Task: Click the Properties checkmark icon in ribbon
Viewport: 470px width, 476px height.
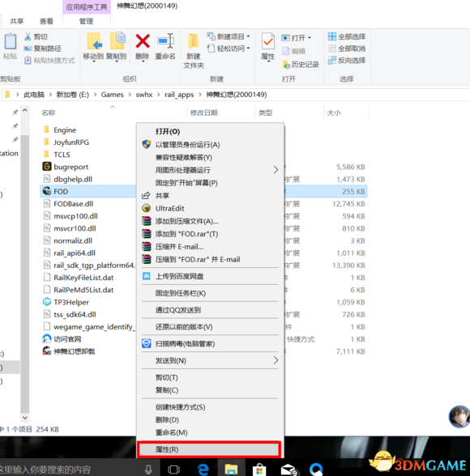Action: [268, 41]
